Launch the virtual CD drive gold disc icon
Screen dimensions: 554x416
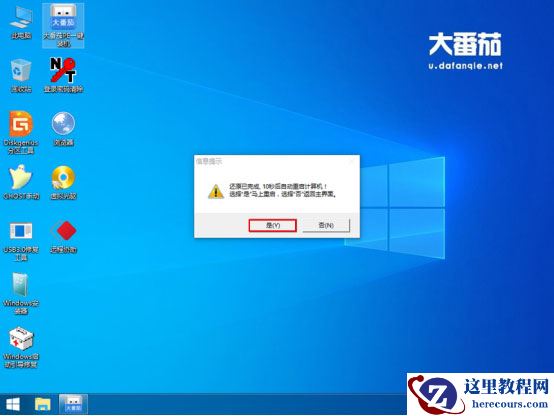tap(63, 182)
